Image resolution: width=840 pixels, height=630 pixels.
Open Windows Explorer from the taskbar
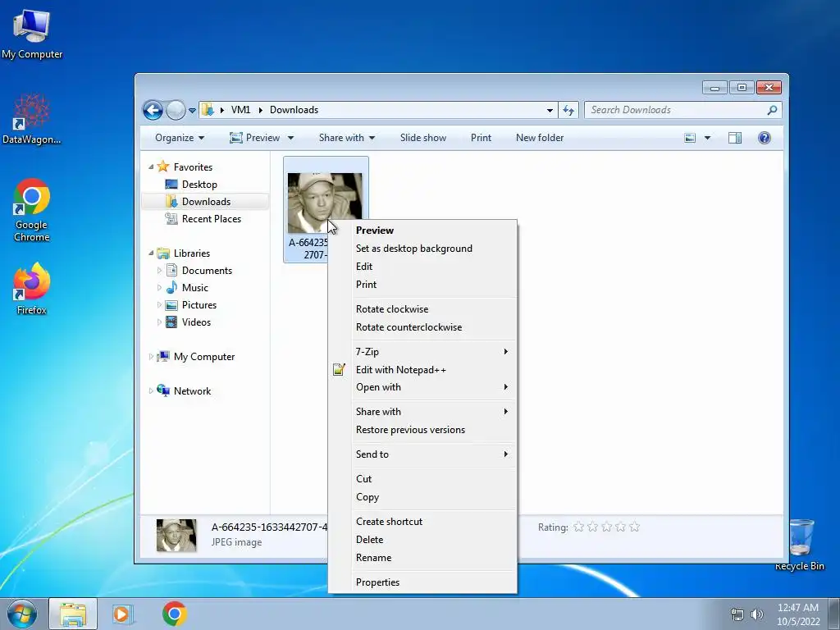73,614
